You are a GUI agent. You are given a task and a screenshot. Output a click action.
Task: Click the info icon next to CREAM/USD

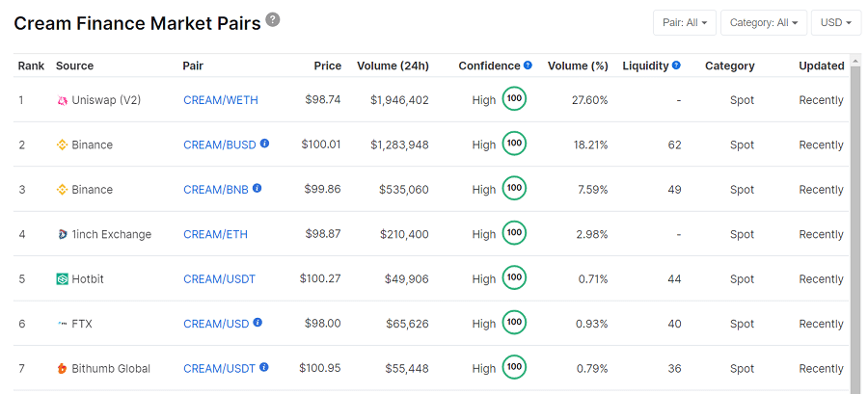[x=258, y=323]
